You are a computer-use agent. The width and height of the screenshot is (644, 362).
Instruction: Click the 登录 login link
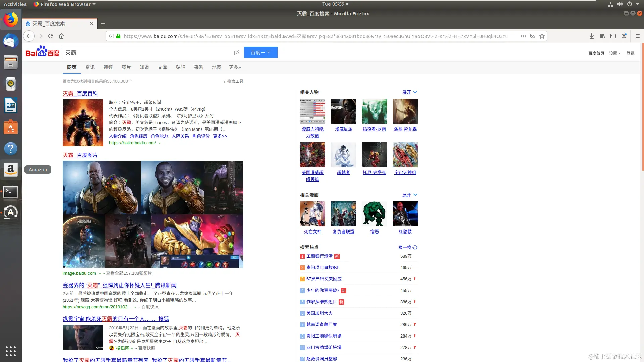pyautogui.click(x=631, y=53)
